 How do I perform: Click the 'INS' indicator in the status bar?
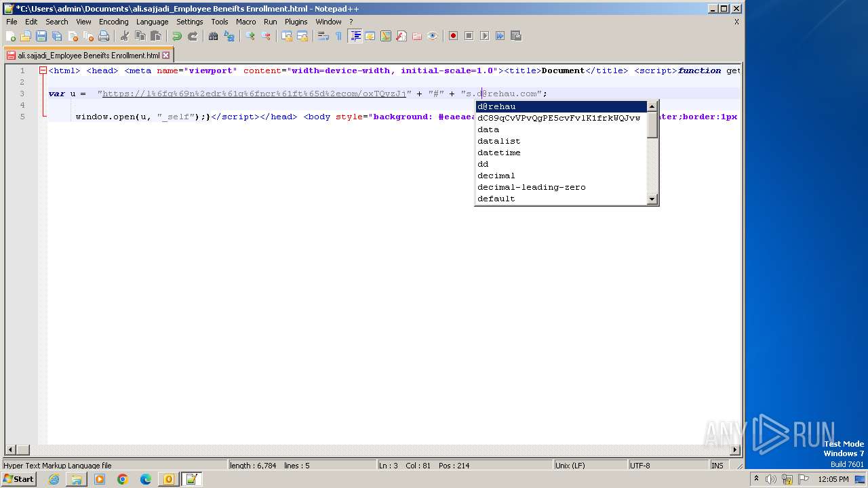tap(717, 466)
